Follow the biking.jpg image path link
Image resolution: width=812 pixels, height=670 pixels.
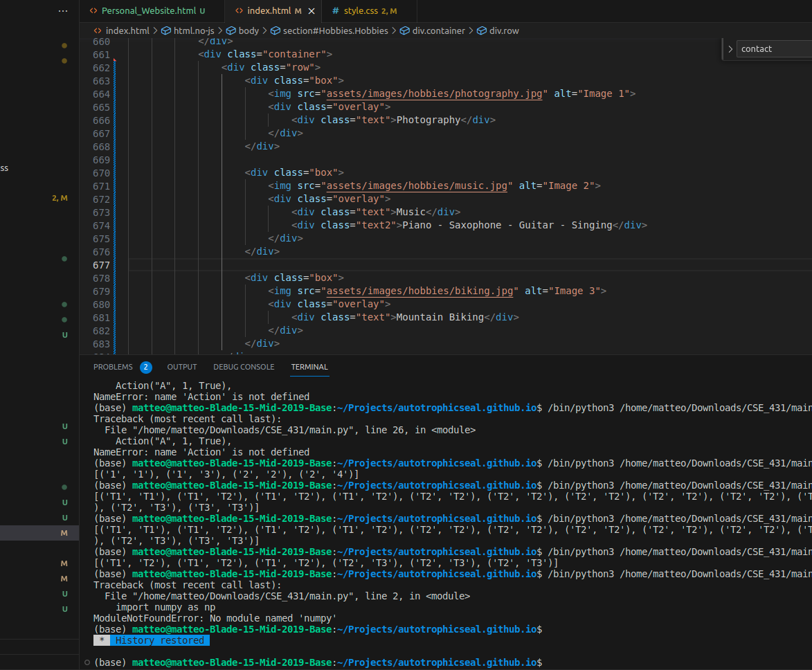pos(422,291)
